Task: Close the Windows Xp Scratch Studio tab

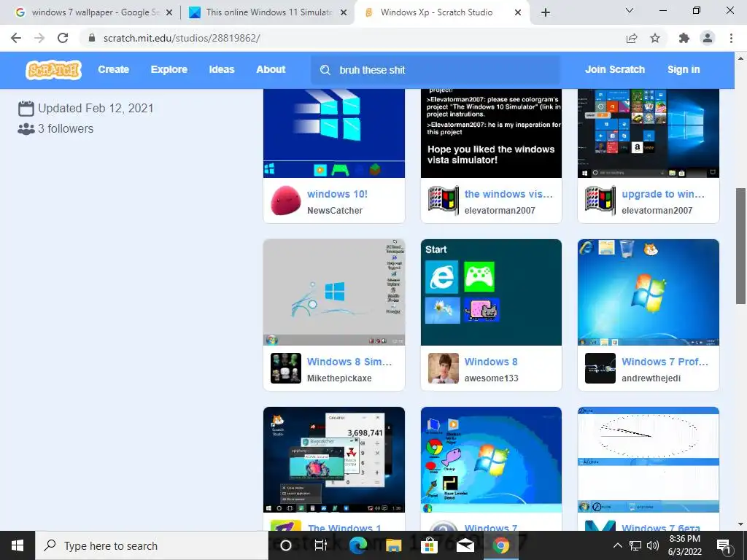Action: click(x=518, y=12)
